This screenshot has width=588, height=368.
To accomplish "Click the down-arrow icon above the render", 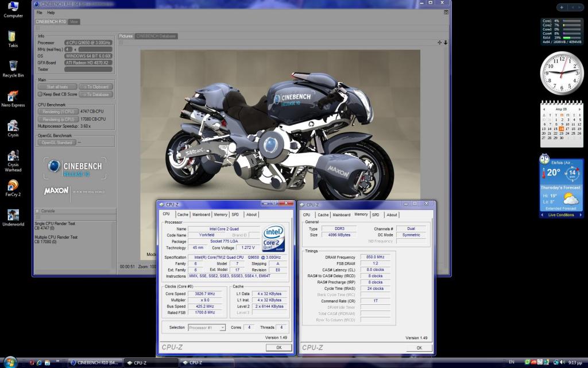I will click(x=446, y=43).
